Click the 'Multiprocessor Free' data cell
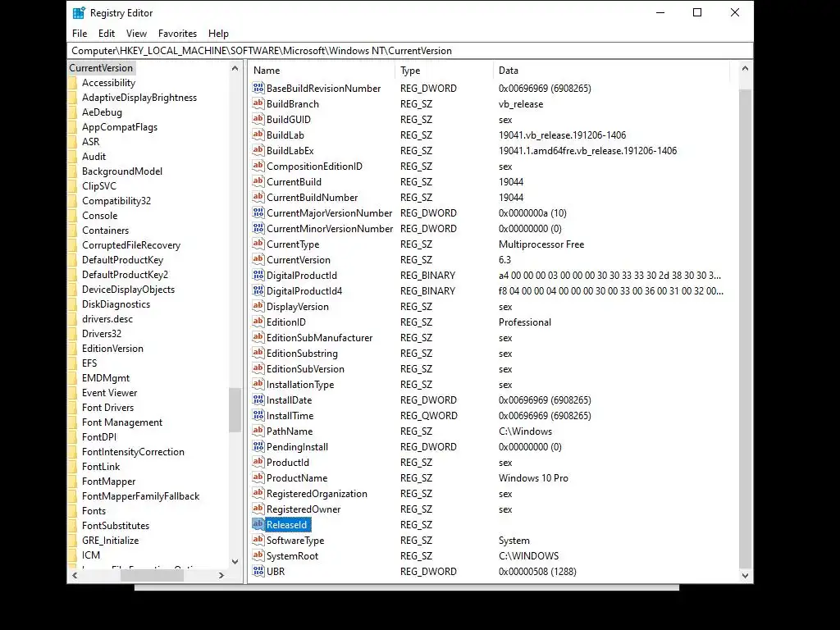Viewport: 840px width, 630px height. click(x=541, y=244)
